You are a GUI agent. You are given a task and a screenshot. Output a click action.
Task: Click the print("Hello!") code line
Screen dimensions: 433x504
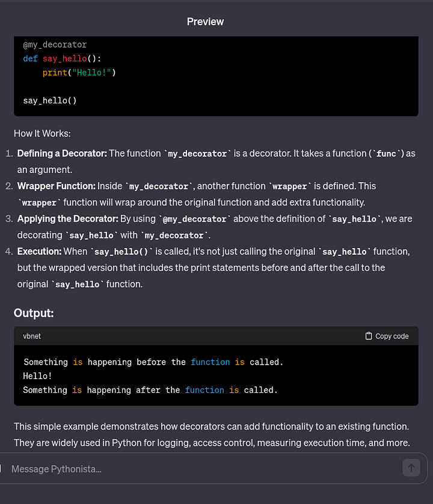79,73
